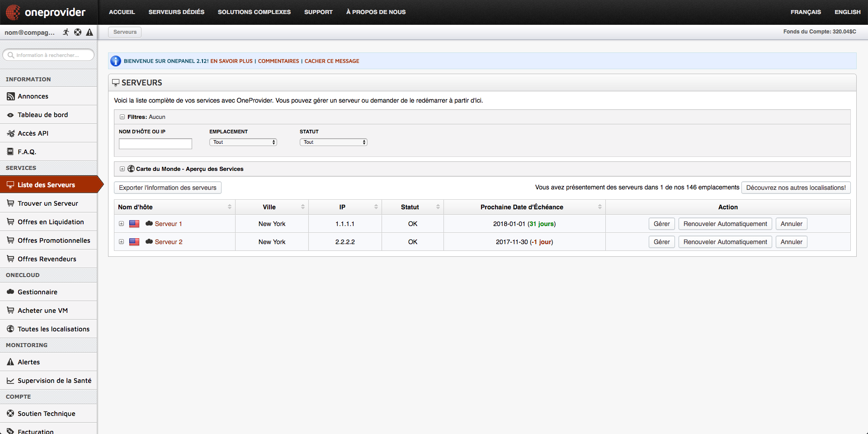The height and width of the screenshot is (434, 868).
Task: Open the Serveurs Dédiés menu
Action: (x=176, y=12)
